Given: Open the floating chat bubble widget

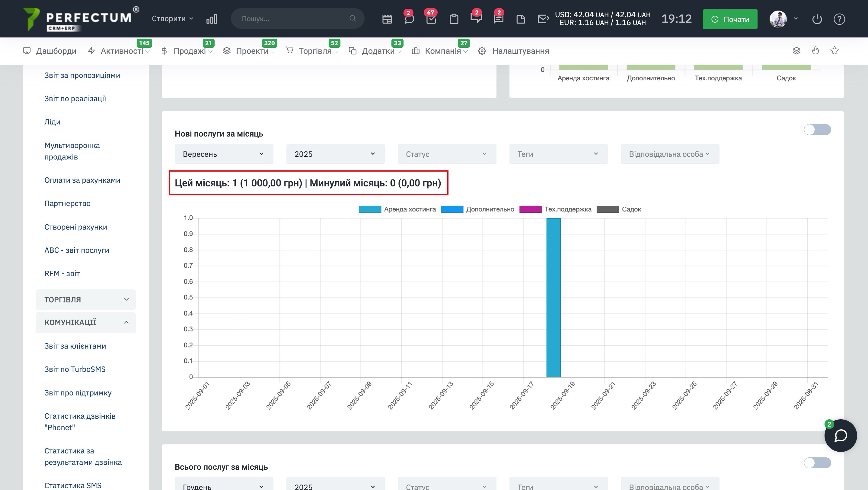Looking at the screenshot, I should (840, 435).
